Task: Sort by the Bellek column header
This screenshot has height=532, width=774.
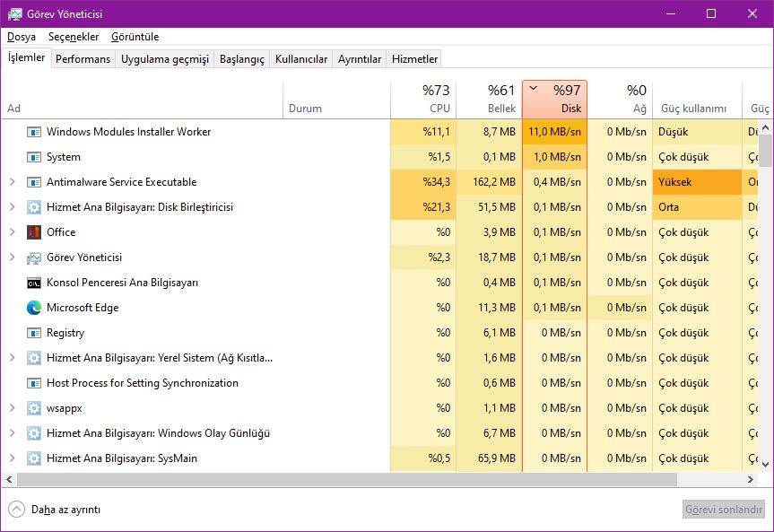Action: tap(489, 100)
